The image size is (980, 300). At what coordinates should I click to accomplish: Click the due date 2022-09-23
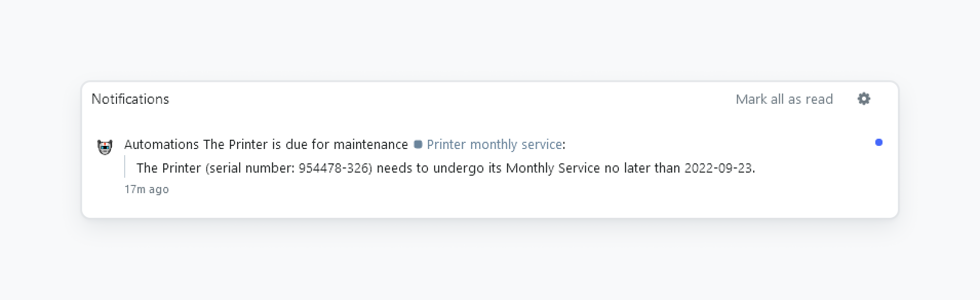718,168
